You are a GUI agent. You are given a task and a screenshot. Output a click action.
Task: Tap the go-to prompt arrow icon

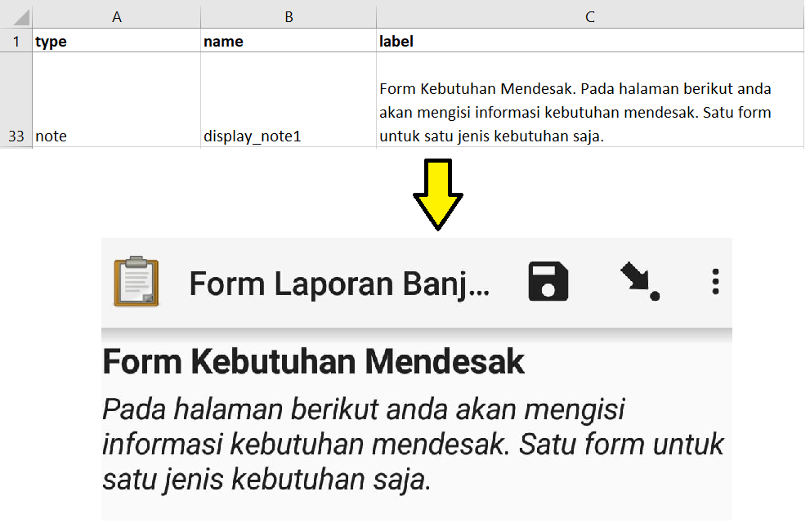[639, 282]
